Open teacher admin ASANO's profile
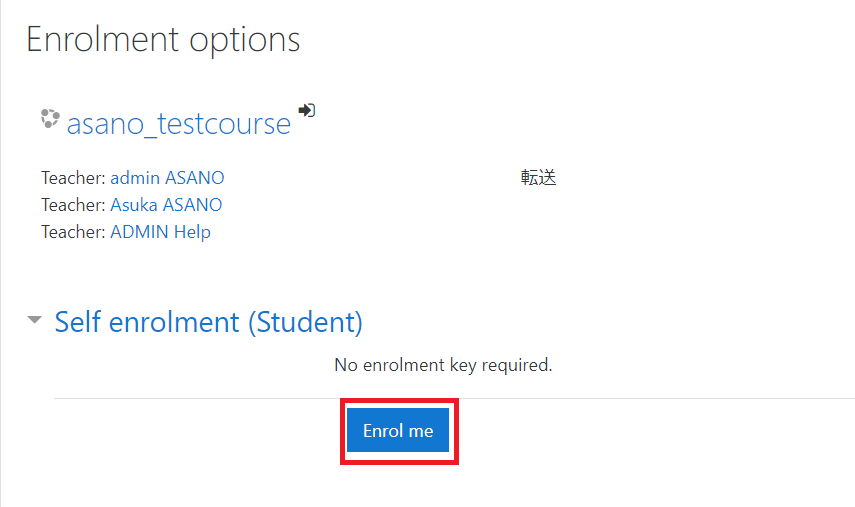 click(x=167, y=178)
